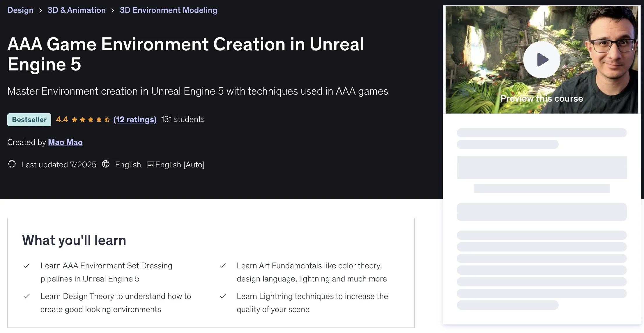Click the checkmark beside Design Theory item

point(26,296)
